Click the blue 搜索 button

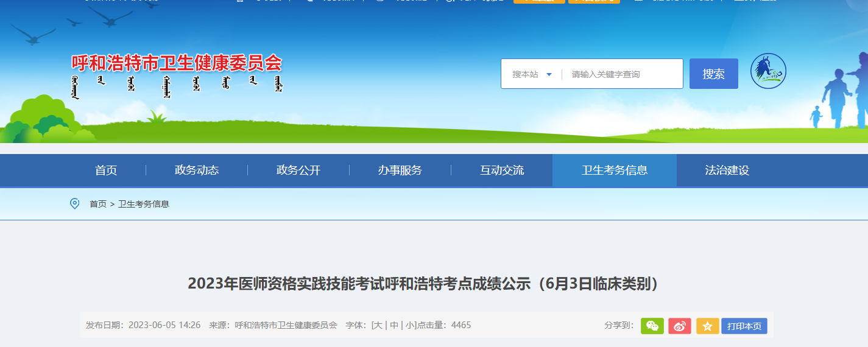pyautogui.click(x=714, y=74)
